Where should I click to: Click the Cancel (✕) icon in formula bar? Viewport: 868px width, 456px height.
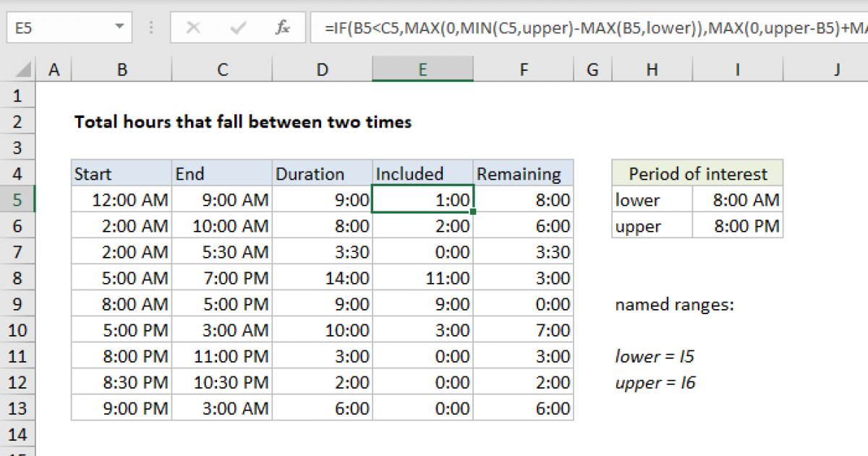(194, 27)
